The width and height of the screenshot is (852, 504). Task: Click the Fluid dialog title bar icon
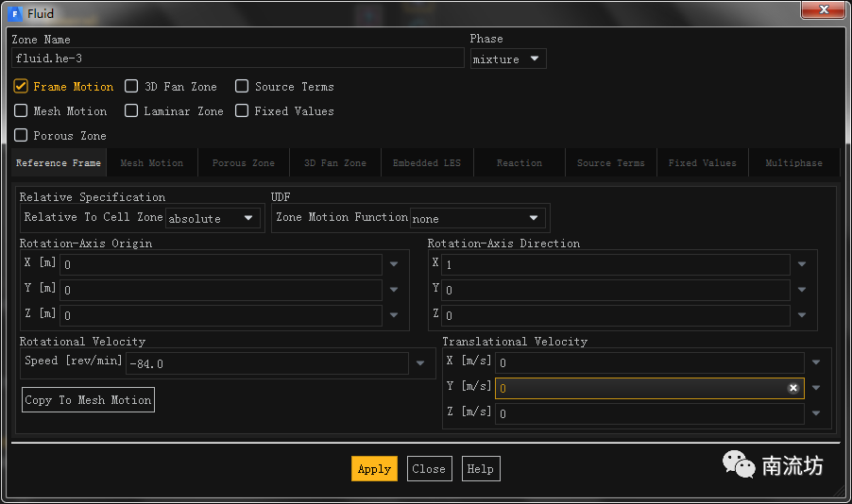click(x=14, y=13)
